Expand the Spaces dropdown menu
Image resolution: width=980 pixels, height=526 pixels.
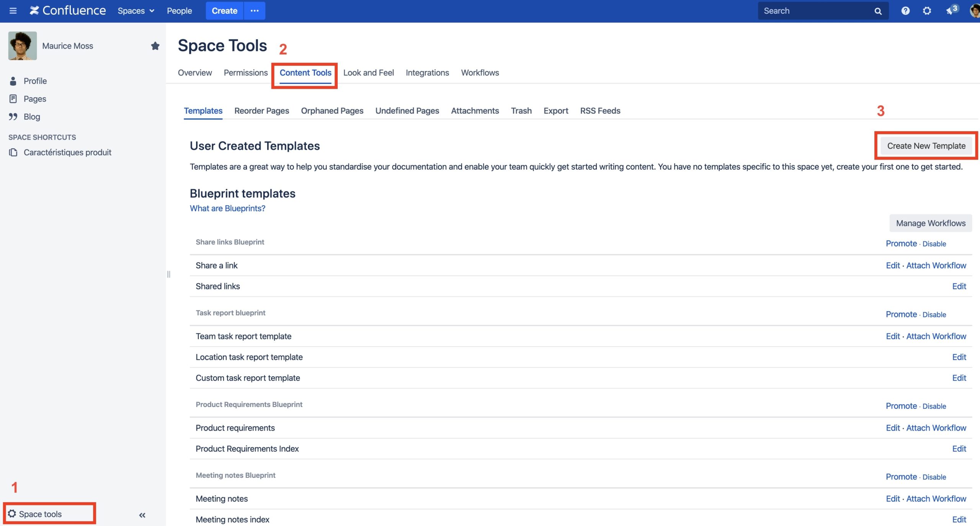(x=136, y=11)
